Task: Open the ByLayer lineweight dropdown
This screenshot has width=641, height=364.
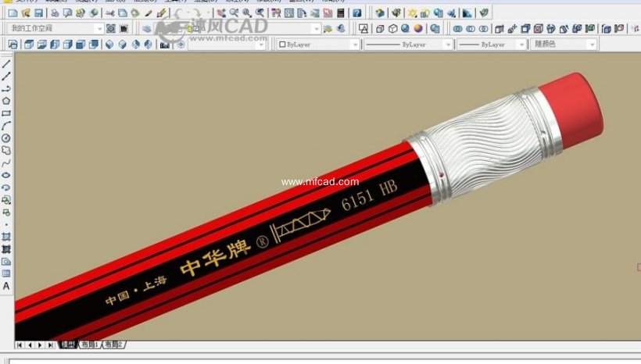Action: 521,44
